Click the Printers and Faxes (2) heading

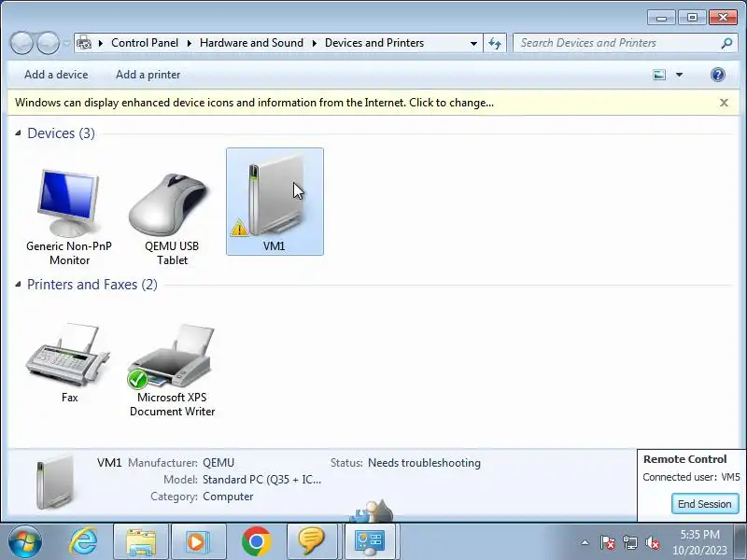(x=92, y=285)
